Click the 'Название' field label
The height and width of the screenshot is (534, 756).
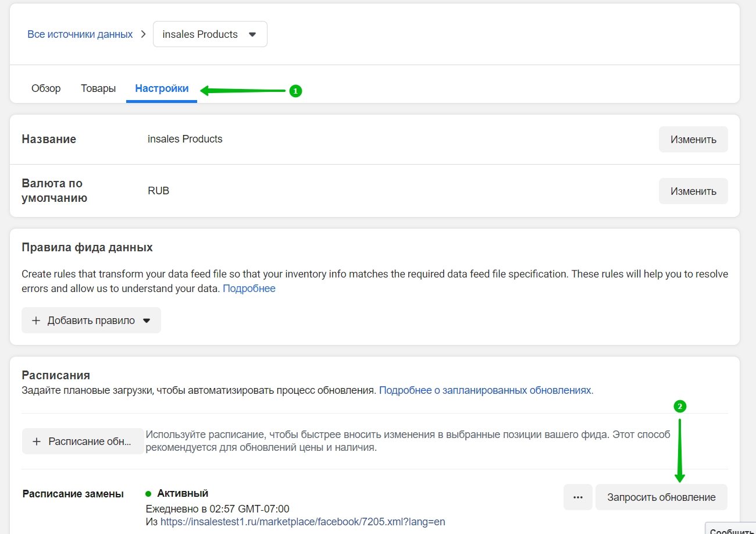pyautogui.click(x=49, y=139)
